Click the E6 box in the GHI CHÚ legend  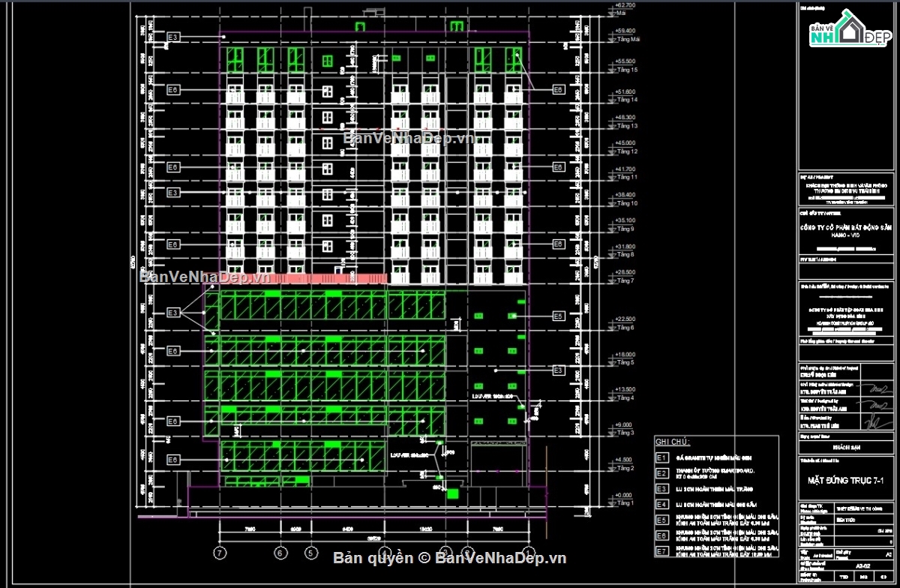pos(661,536)
